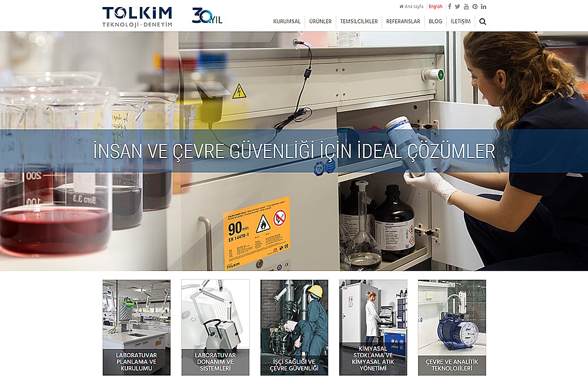Open the Ürünler menu

pos(320,21)
